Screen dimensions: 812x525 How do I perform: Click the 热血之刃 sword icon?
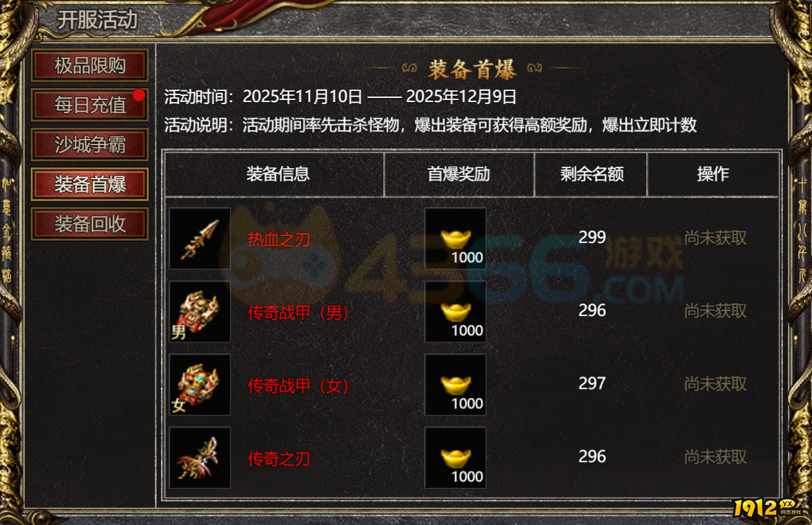pos(200,238)
